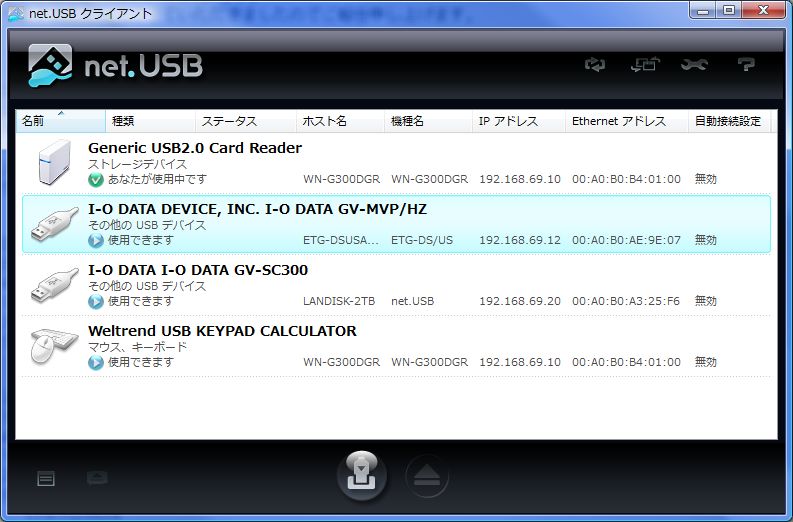Click Ethernet address 00:A0:B0:AE:9E:07
Viewport: 793px width, 522px height.
(626, 240)
